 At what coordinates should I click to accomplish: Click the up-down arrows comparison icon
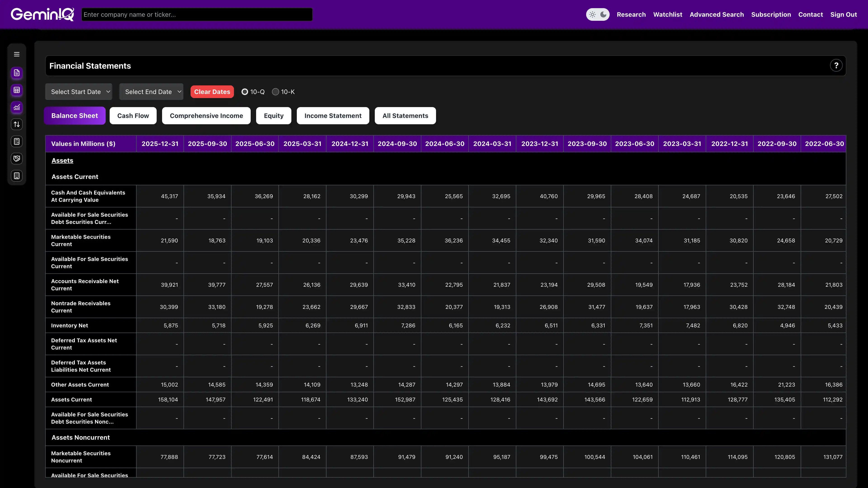click(17, 124)
